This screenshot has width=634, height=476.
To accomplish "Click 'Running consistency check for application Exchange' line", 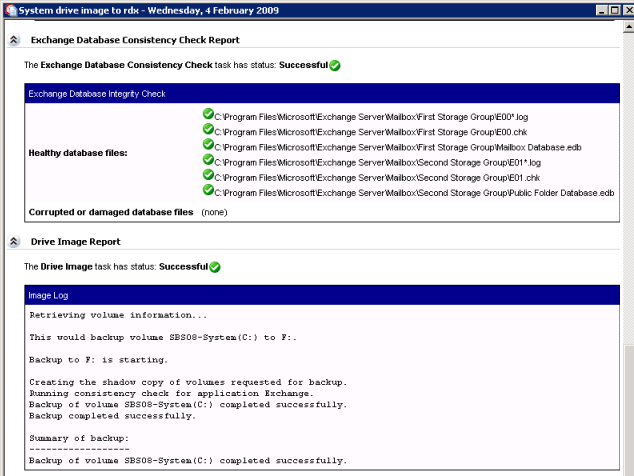I will coord(171,393).
